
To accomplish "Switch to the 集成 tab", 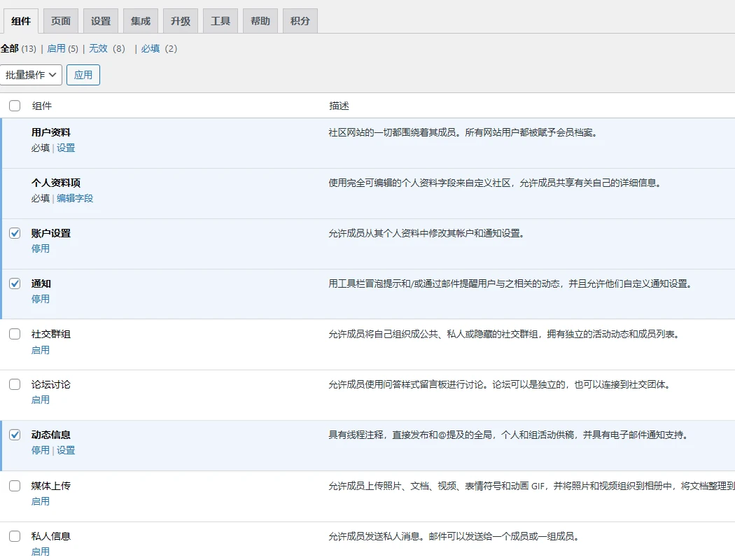I will [x=140, y=20].
